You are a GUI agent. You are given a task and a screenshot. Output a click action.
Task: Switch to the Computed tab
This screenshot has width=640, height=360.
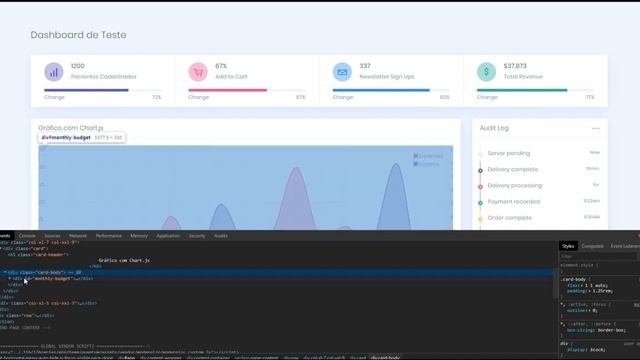(592, 246)
